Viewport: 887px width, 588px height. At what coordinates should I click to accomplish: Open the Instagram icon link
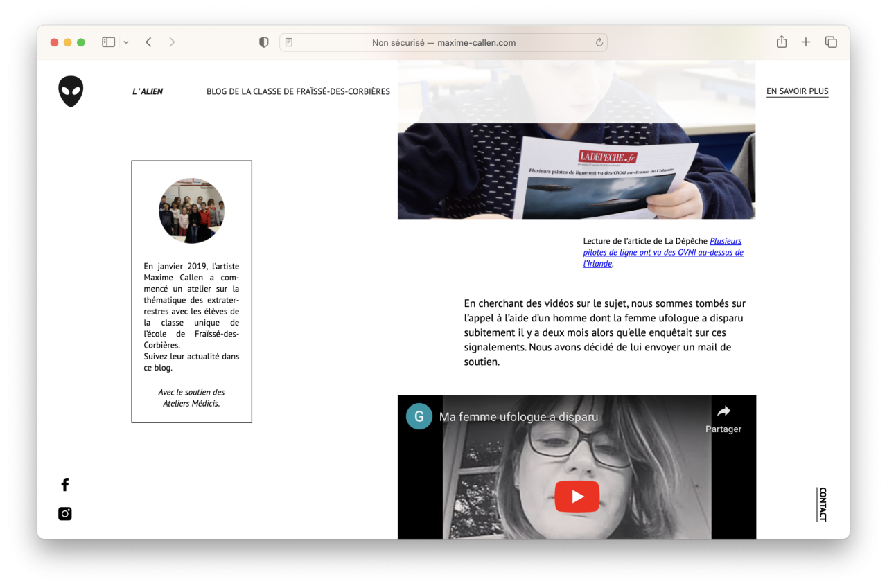[65, 514]
